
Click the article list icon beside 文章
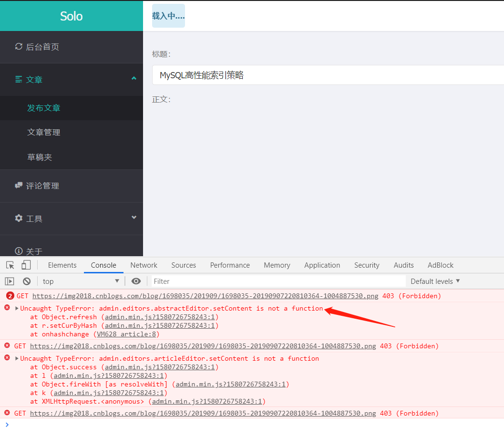pos(19,79)
